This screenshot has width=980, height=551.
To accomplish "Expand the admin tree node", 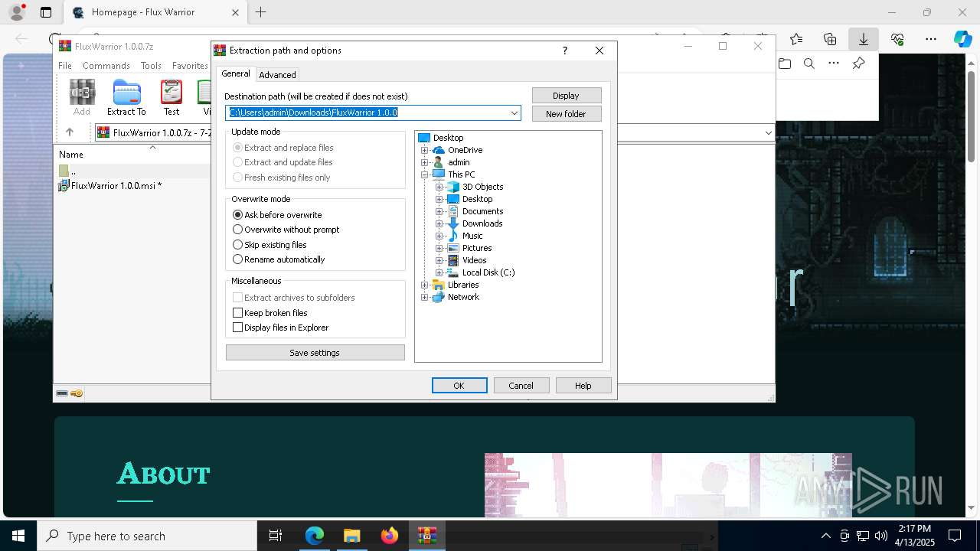I will pyautogui.click(x=425, y=162).
